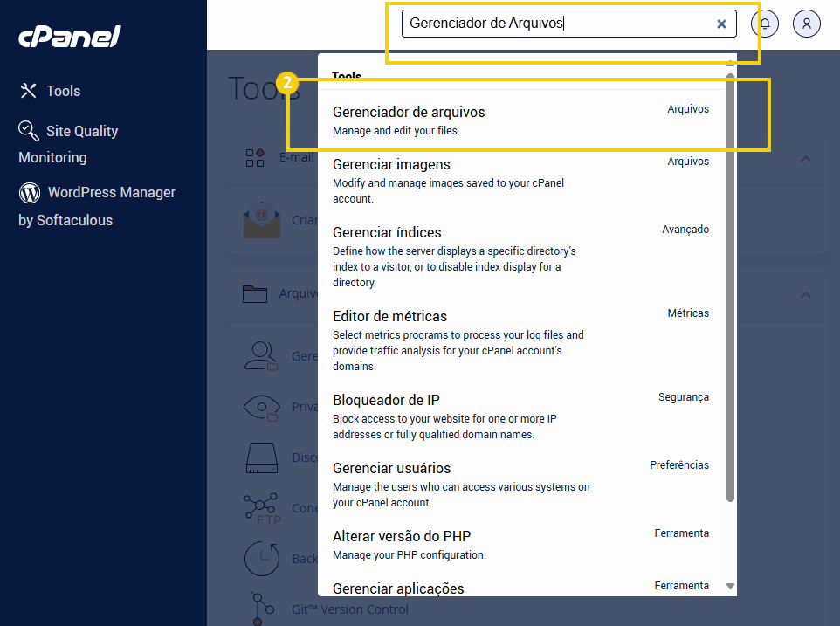Select the Backup clock icon

[262, 558]
